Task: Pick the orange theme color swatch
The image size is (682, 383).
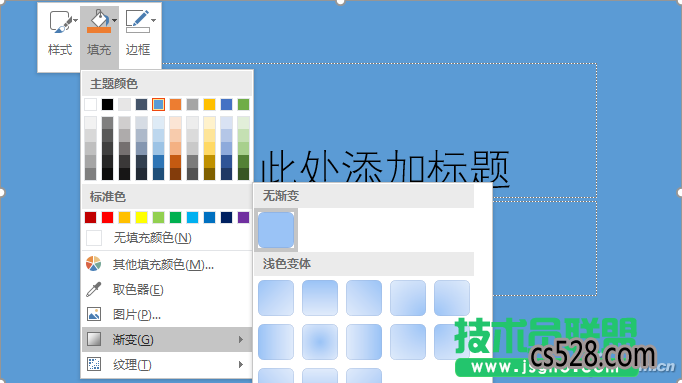Action: pos(175,104)
